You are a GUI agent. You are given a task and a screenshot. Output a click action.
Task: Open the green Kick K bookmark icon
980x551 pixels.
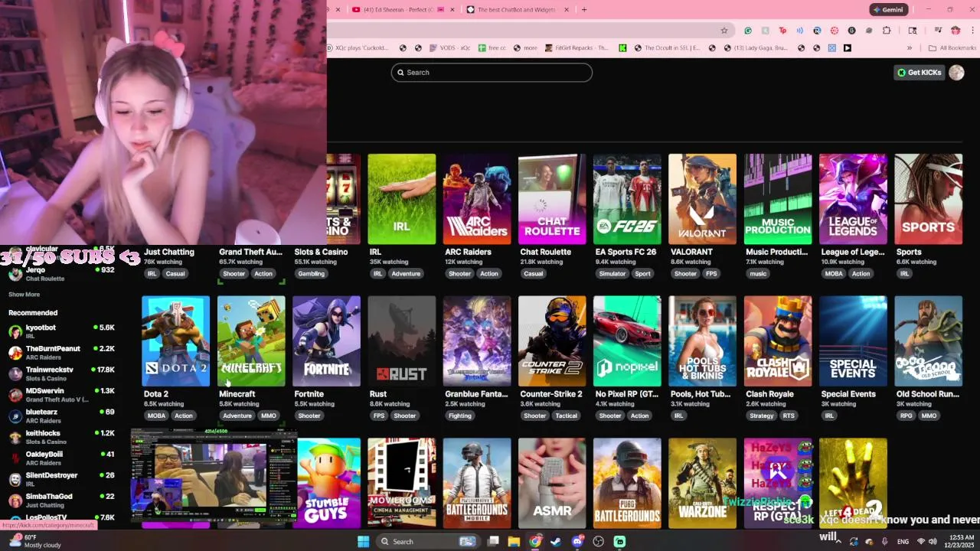(x=622, y=47)
